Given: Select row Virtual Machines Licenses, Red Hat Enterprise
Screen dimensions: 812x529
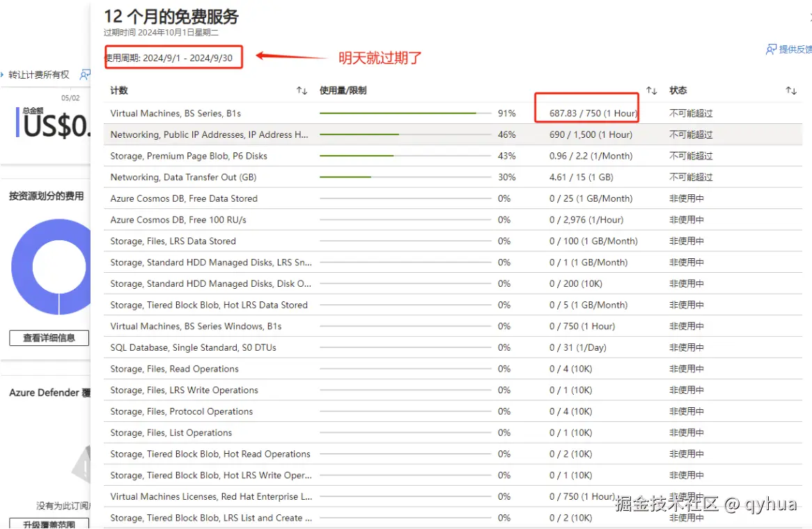Looking at the screenshot, I should pyautogui.click(x=453, y=496).
